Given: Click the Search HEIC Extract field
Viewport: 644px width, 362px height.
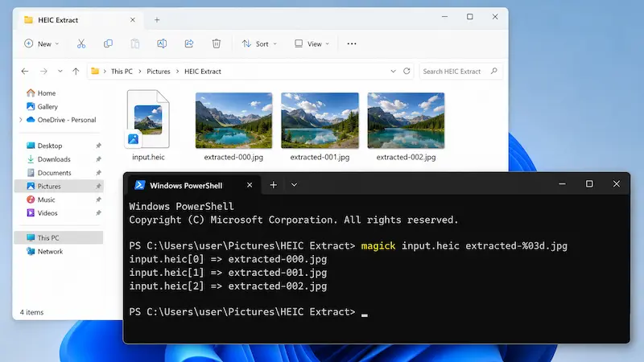Looking at the screenshot, I should point(460,72).
